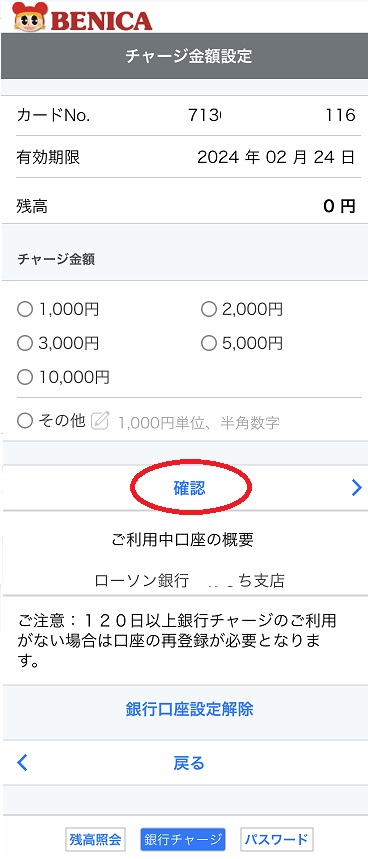Click the pencil edit icon beside その他
This screenshot has height=859, width=368.
click(100, 421)
